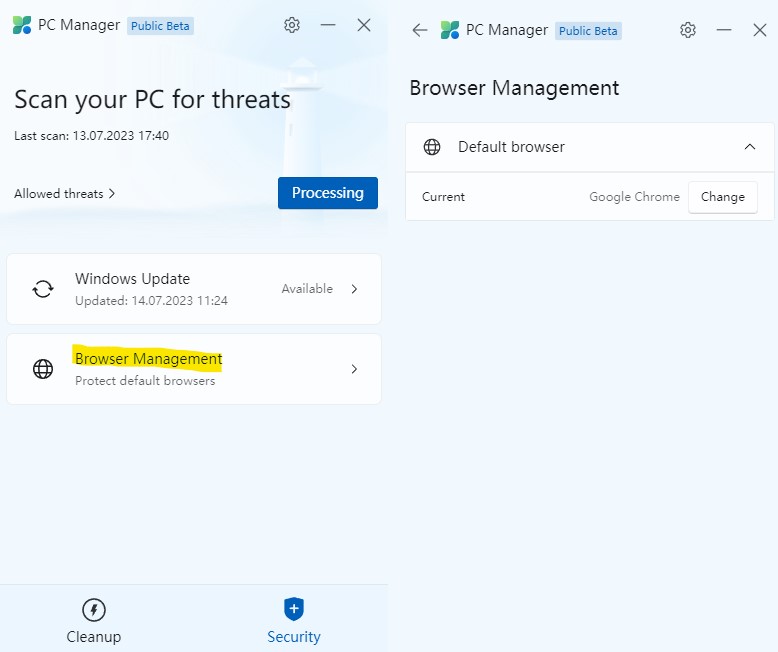Open Allowed threats link
778x652 pixels.
(65, 194)
